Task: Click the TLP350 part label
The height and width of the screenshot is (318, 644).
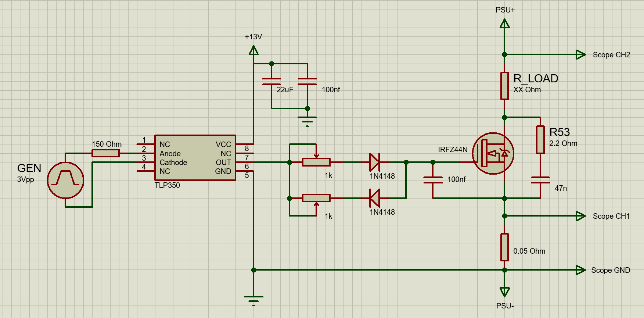Action: coord(167,185)
